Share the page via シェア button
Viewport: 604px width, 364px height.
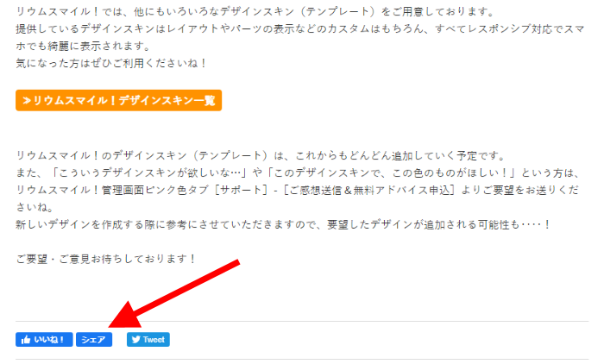(94, 340)
